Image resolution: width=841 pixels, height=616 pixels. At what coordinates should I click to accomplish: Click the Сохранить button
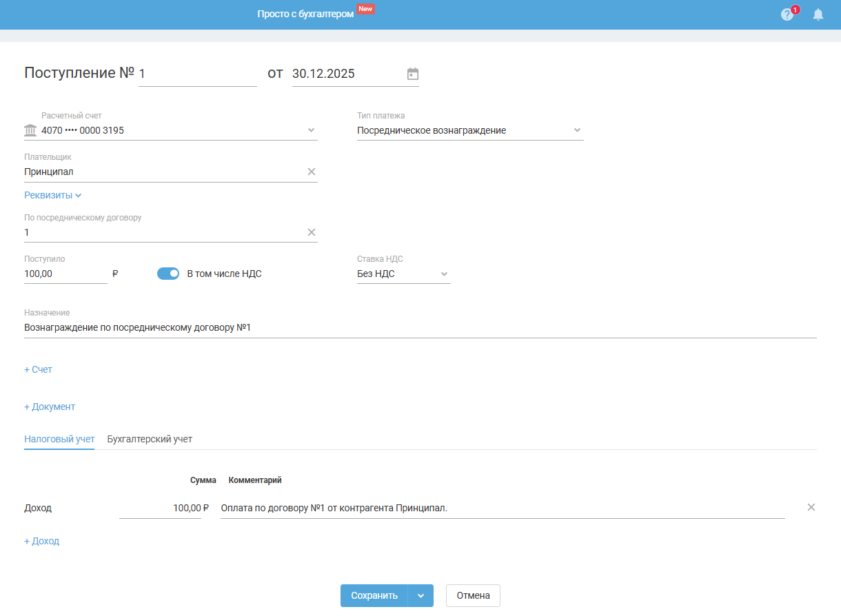click(374, 596)
